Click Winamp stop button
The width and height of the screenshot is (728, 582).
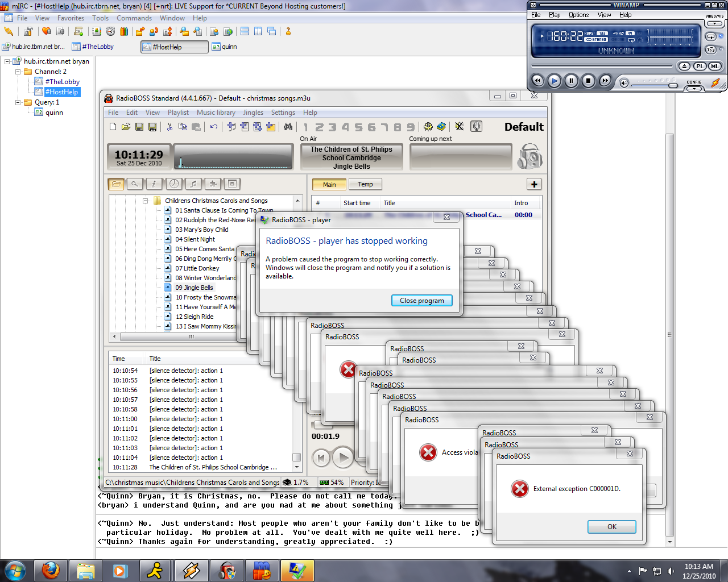tap(588, 81)
